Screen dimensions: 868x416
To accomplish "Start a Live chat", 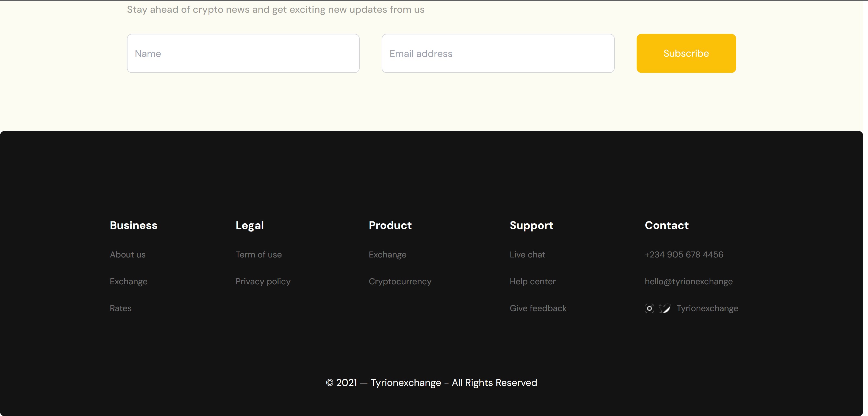I will pos(527,255).
